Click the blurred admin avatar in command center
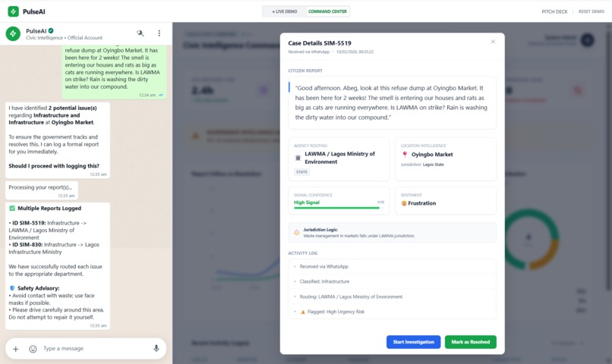This screenshot has width=612, height=364. [587, 40]
